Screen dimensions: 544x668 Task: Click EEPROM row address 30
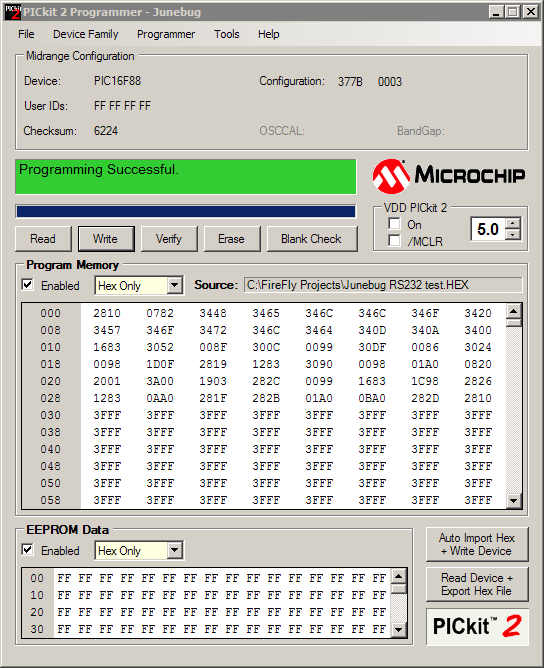[x=37, y=629]
